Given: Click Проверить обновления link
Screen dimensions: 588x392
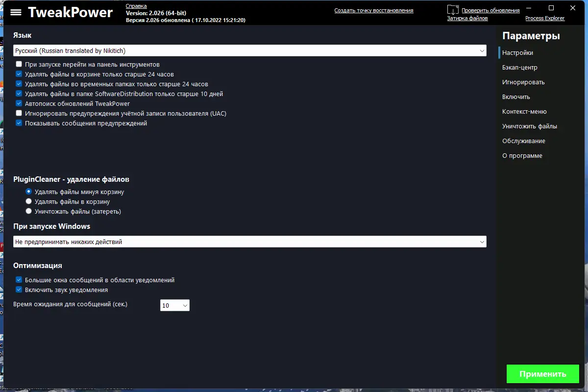Looking at the screenshot, I should pos(490,10).
